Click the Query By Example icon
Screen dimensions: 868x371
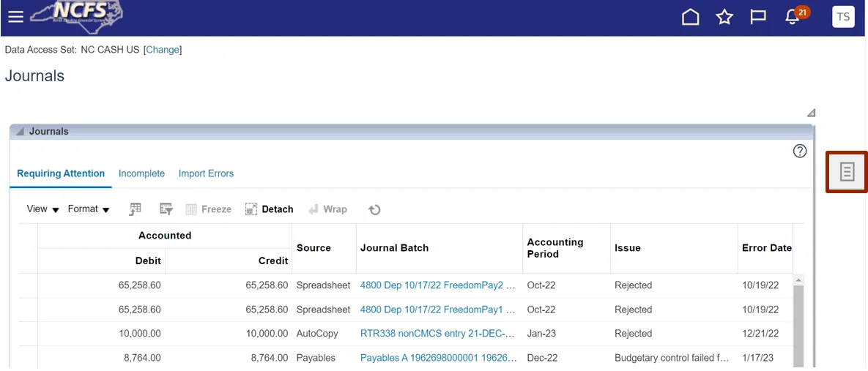tap(166, 209)
